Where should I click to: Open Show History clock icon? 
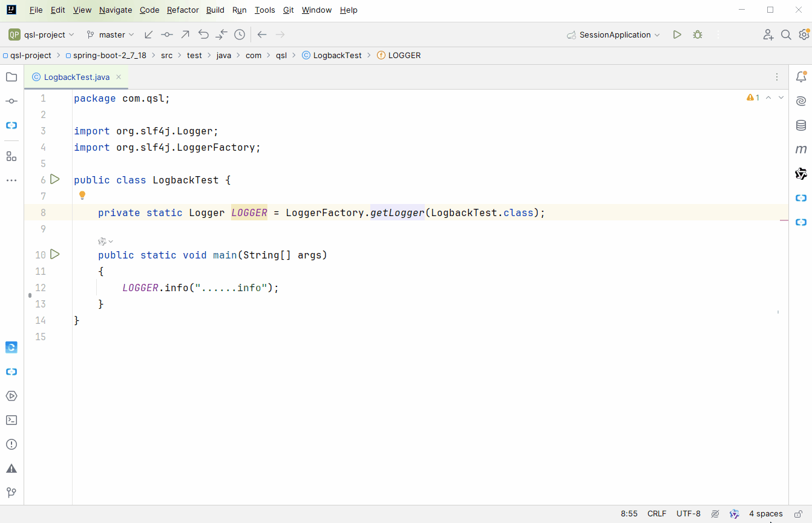[x=240, y=35]
